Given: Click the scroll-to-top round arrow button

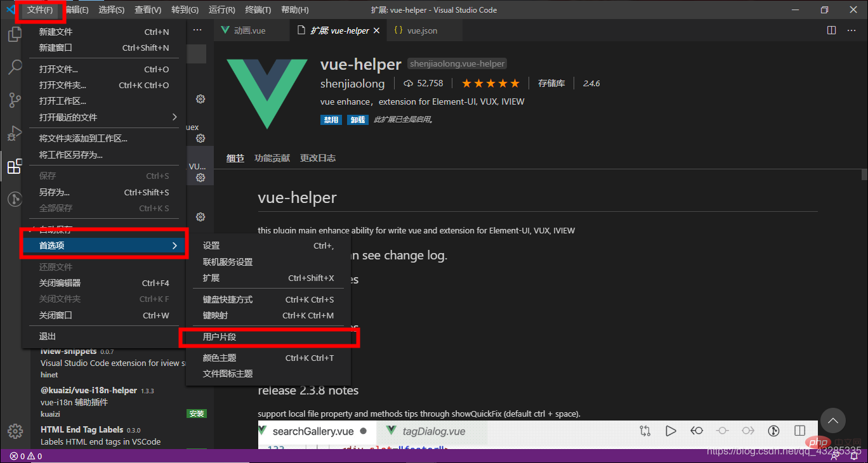Looking at the screenshot, I should tap(832, 420).
